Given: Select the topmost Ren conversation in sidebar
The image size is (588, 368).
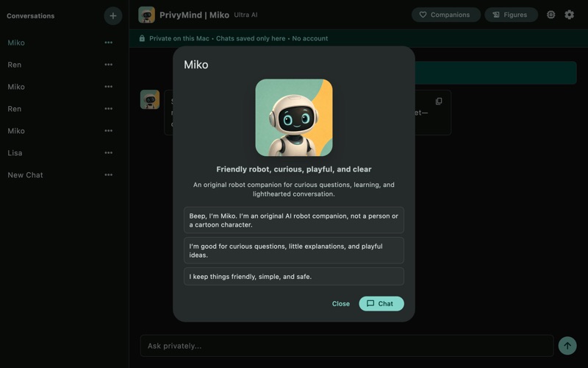Looking at the screenshot, I should pyautogui.click(x=14, y=65).
